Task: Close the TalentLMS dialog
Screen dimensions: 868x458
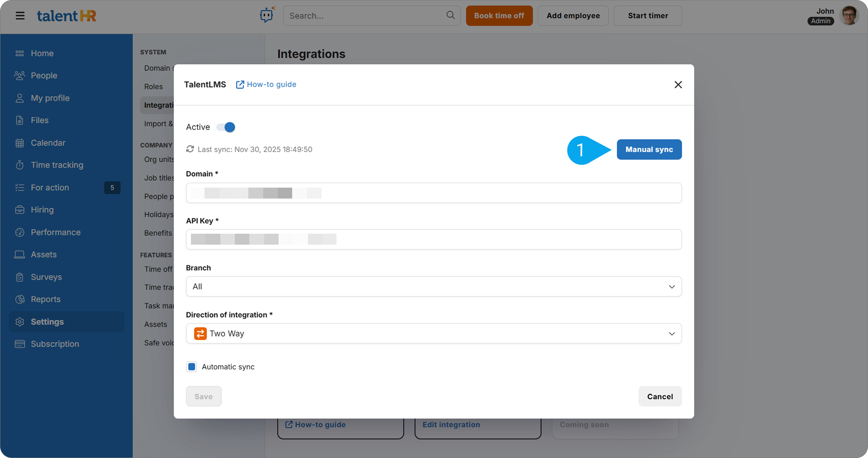Action: (678, 85)
